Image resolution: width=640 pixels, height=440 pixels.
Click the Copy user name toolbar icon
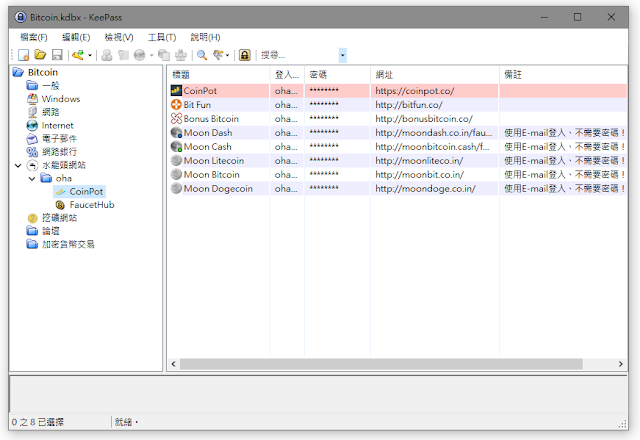point(107,55)
